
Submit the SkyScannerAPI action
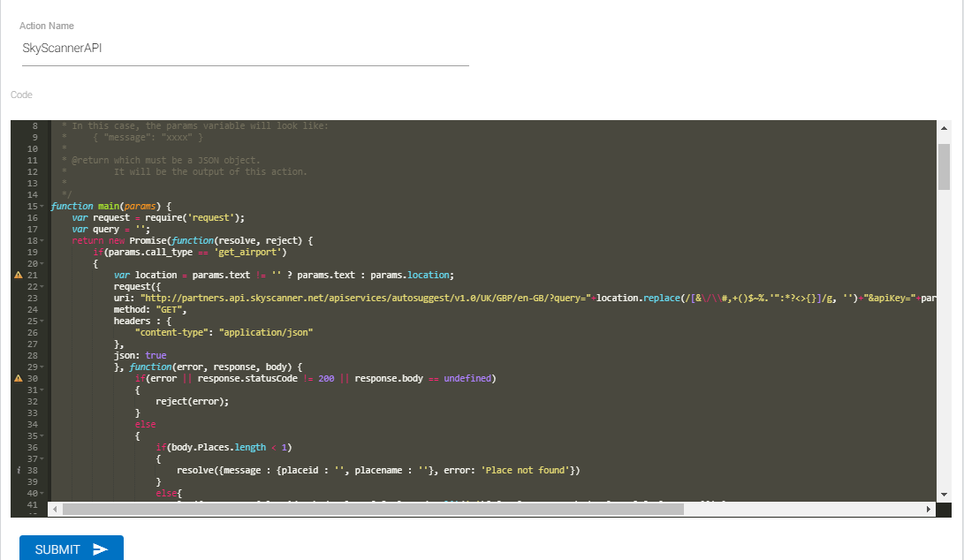[71, 549]
